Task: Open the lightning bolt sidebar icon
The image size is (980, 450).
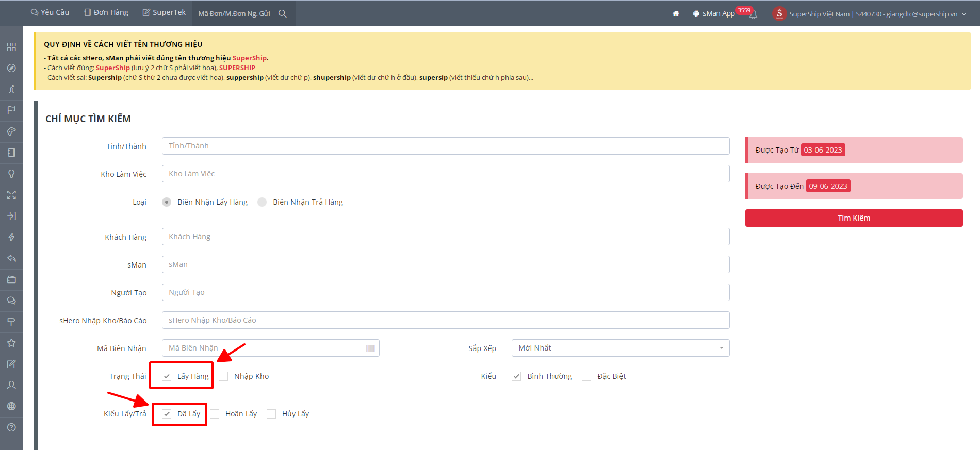Action: (11, 237)
